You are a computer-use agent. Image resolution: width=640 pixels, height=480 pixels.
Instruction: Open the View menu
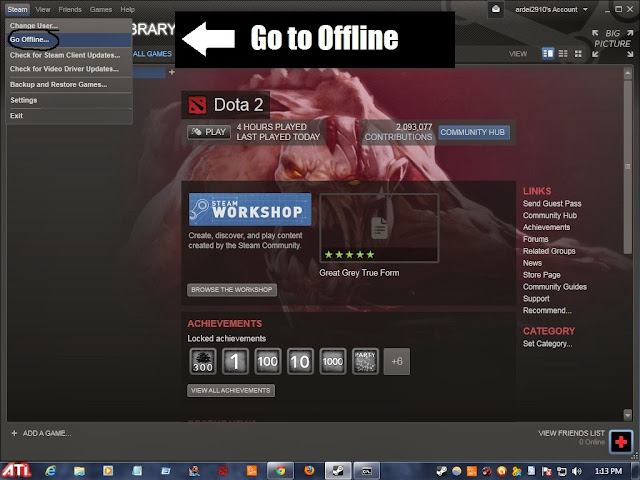coord(43,9)
